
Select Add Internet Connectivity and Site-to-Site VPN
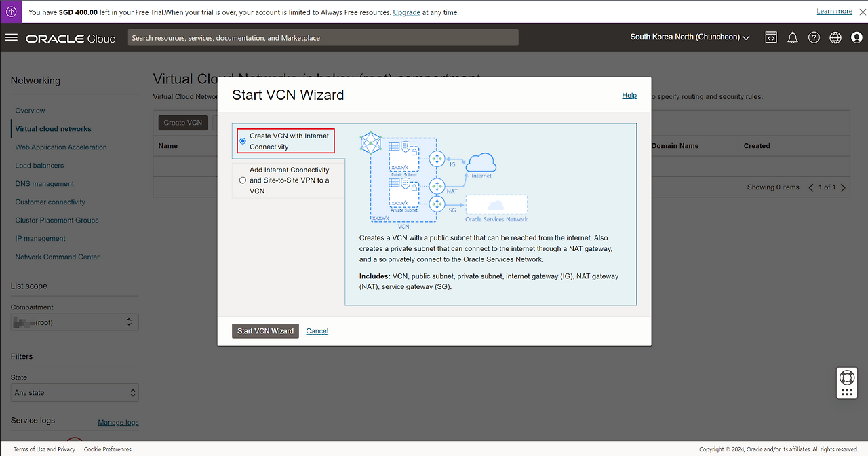(x=243, y=180)
